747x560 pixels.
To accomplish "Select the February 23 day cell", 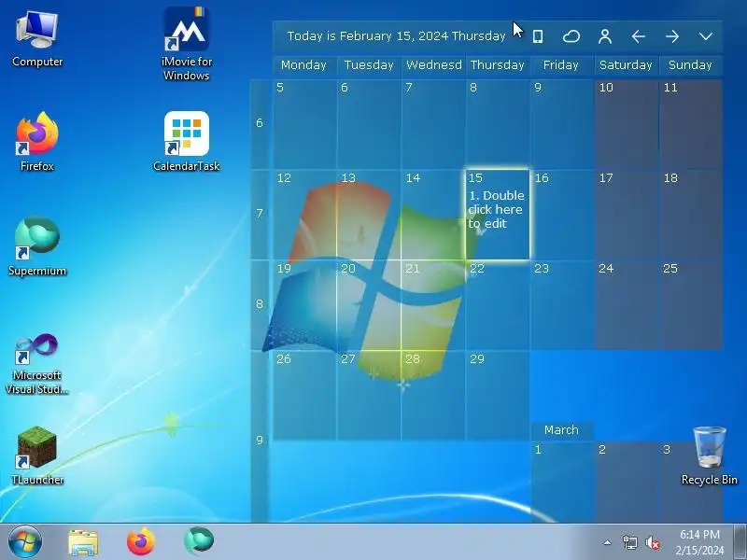I will [562, 305].
